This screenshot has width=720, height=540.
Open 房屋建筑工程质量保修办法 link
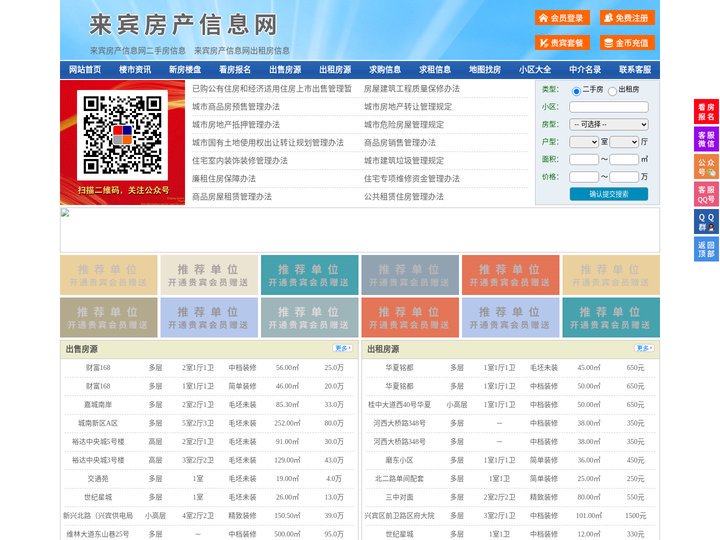(x=412, y=89)
